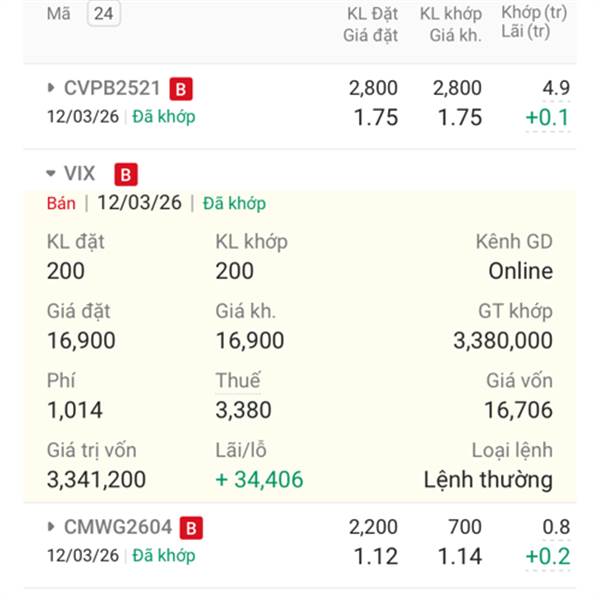600x600 pixels.
Task: Tap the CMWG2604 profit value +0.2
Action: coord(548,556)
